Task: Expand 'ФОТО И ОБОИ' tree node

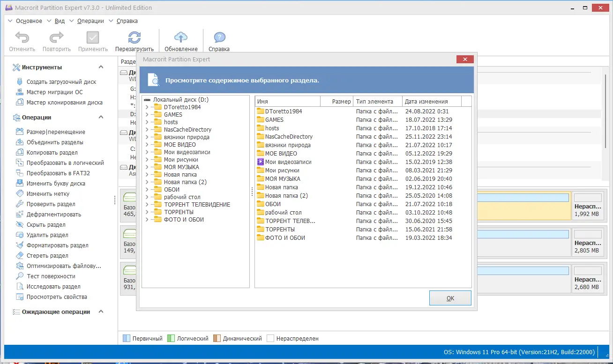Action: pos(147,219)
